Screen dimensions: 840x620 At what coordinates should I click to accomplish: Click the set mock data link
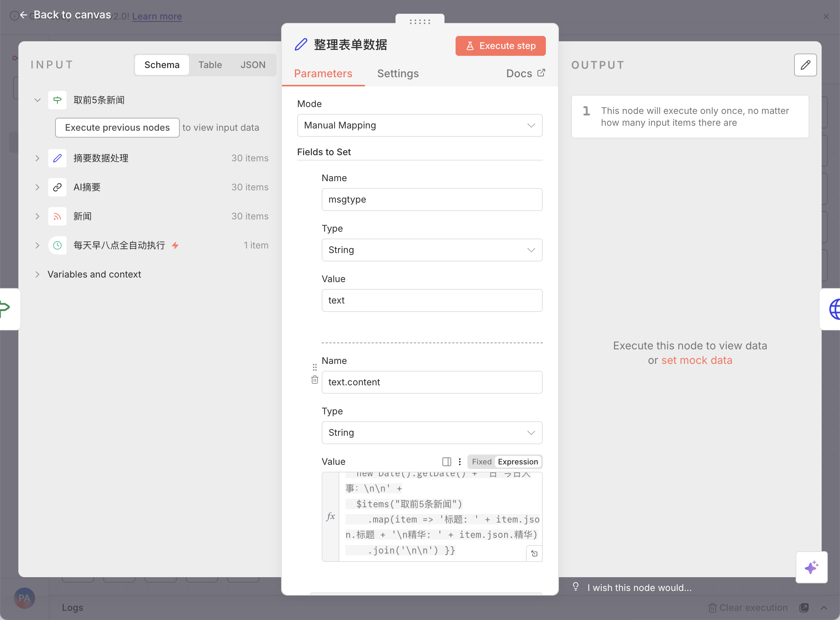pyautogui.click(x=697, y=360)
